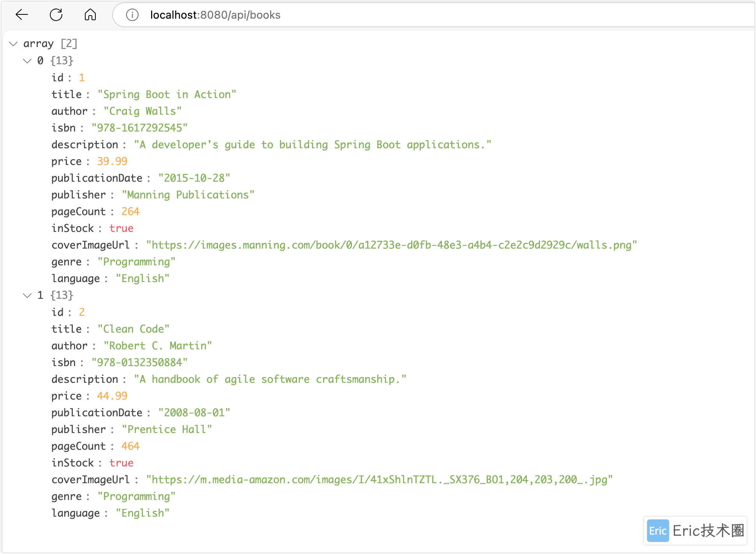Select isbn "978-1617292545" value
756x554 pixels.
point(139,128)
